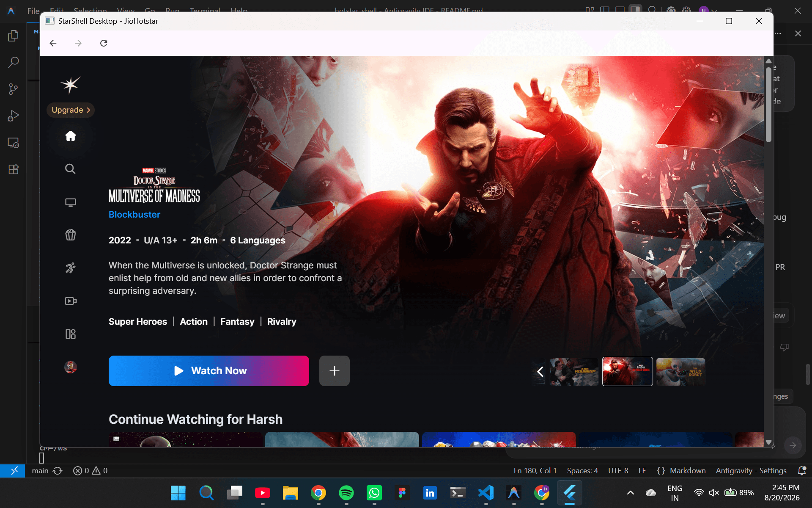This screenshot has width=812, height=508.
Task: Click the Action genre tag
Action: point(194,322)
